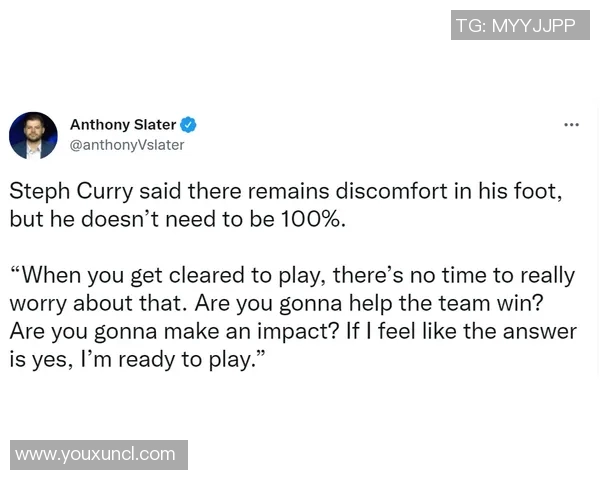Open the three-dot more options menu
Screen dimensions: 600x480
point(571,125)
